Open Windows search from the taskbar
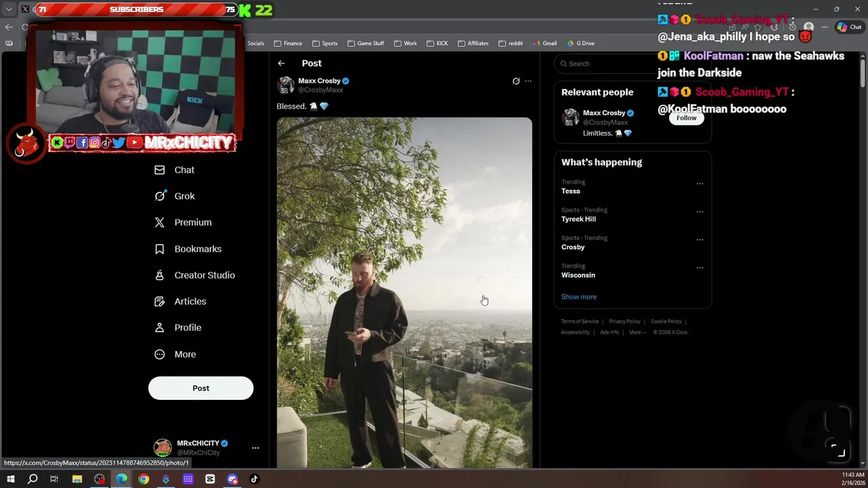The width and height of the screenshot is (868, 488). tap(33, 479)
